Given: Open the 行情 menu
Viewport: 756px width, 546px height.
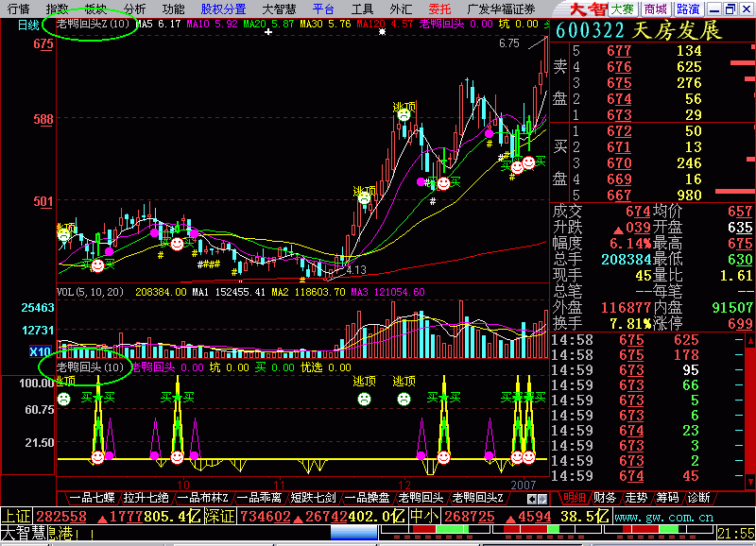Looking at the screenshot, I should 18,9.
